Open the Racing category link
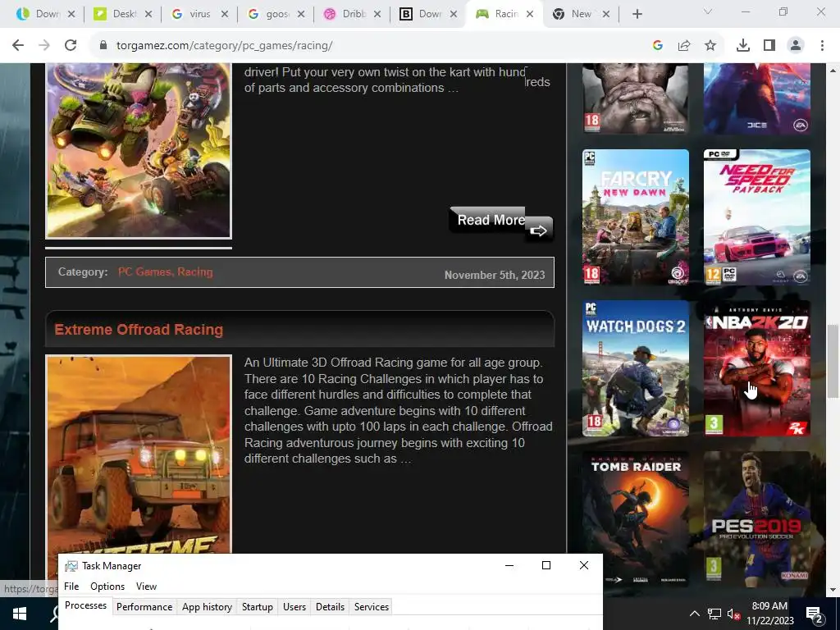Viewport: 840px width, 630px height. (x=195, y=272)
